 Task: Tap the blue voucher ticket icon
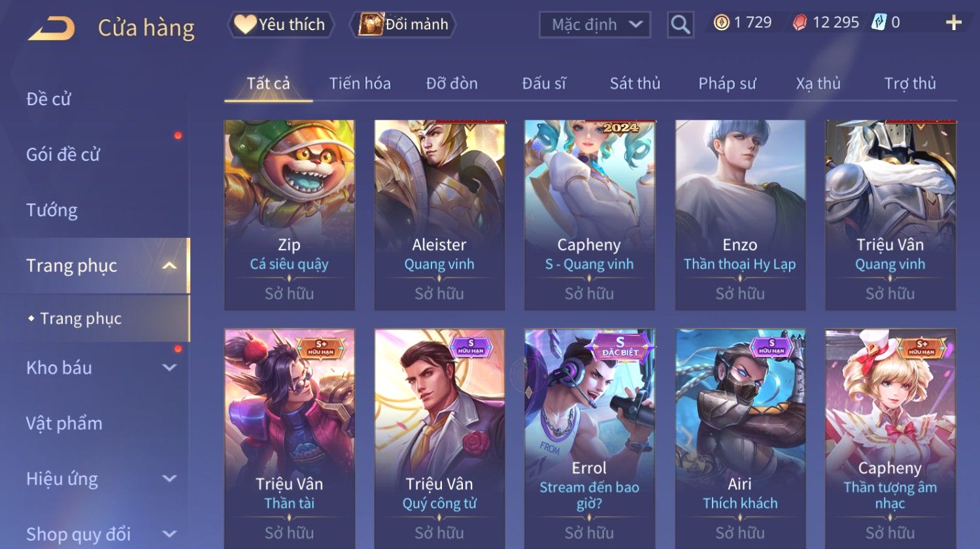click(879, 23)
